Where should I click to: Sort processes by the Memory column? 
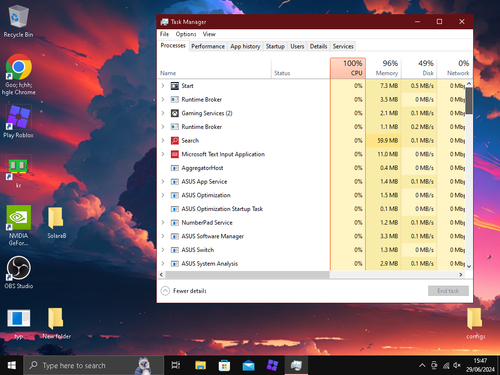pos(384,68)
